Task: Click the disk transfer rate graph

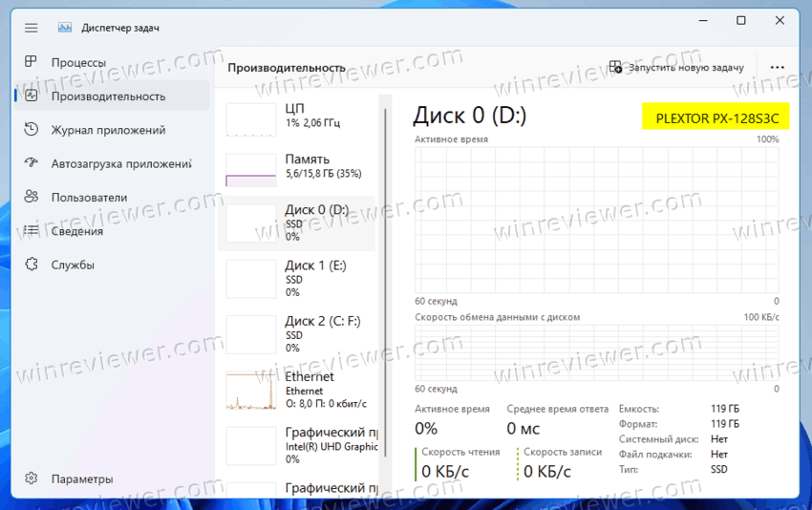Action: pyautogui.click(x=596, y=352)
